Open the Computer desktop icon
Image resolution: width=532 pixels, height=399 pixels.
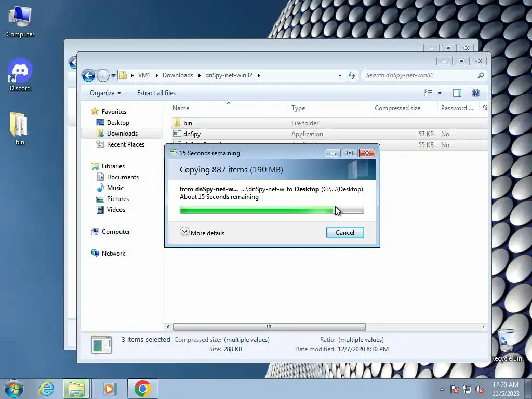pyautogui.click(x=20, y=22)
